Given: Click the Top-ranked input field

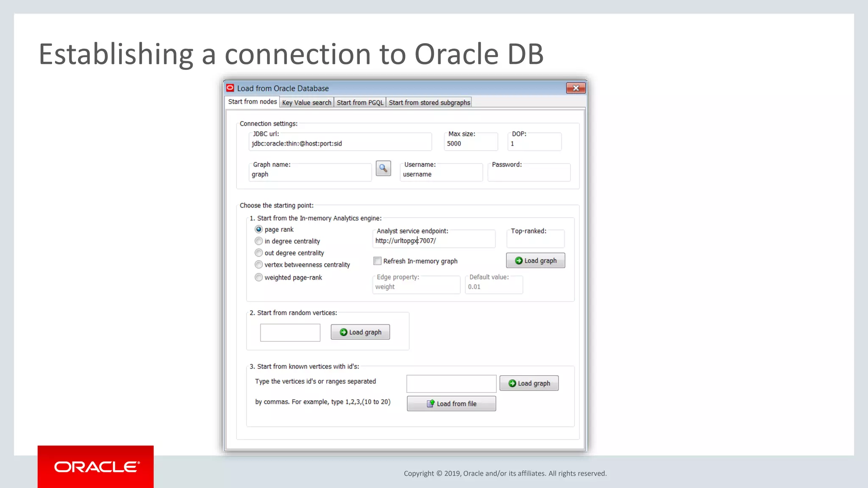Looking at the screenshot, I should click(535, 241).
